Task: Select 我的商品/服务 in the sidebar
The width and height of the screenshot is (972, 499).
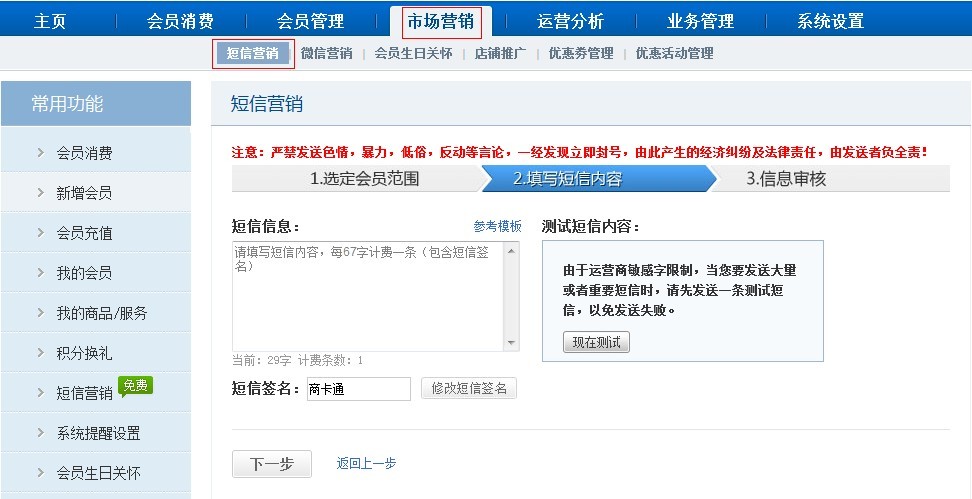Action: (101, 313)
